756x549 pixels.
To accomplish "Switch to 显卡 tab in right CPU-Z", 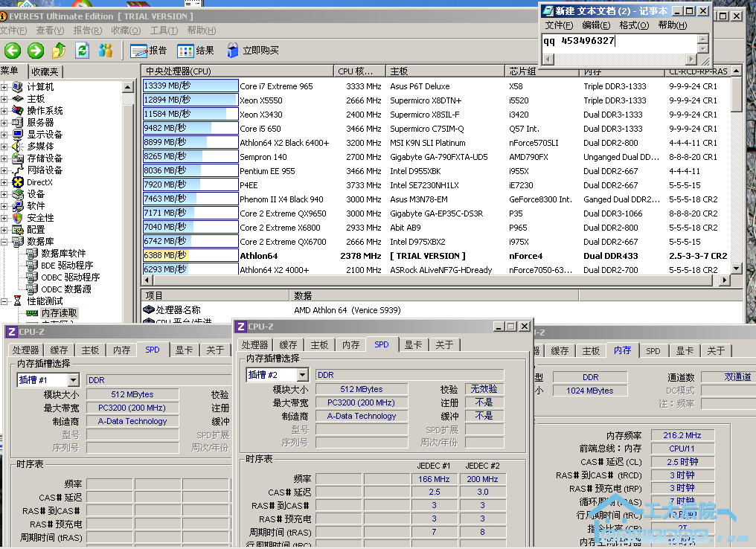I will (684, 351).
